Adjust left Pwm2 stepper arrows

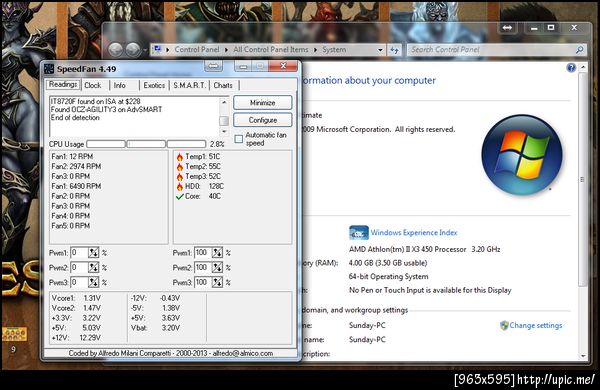coord(93,268)
